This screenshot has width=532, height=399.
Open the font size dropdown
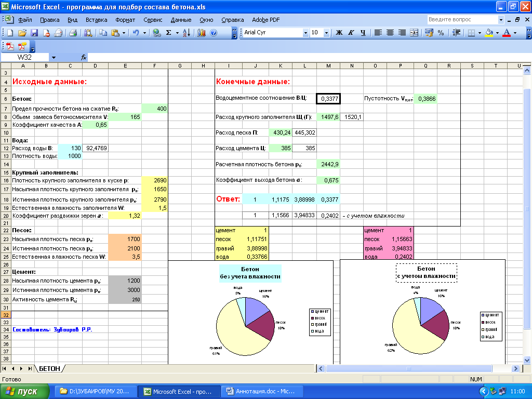pyautogui.click(x=326, y=33)
